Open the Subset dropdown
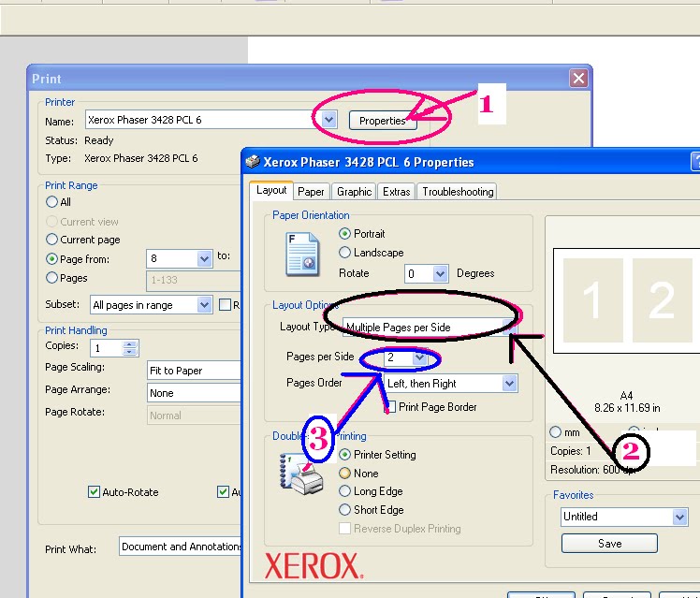This screenshot has height=598, width=700. 204,305
